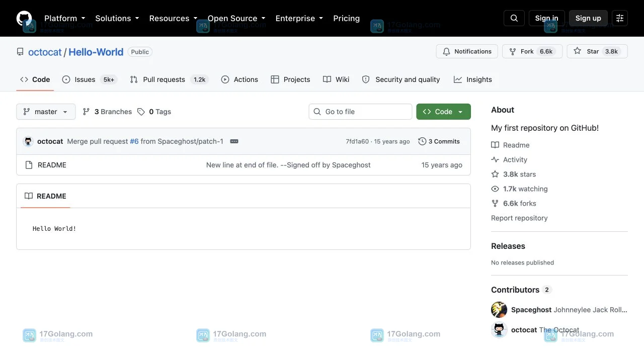Expand the Enterprise menu
The width and height of the screenshot is (644, 362).
pyautogui.click(x=299, y=18)
